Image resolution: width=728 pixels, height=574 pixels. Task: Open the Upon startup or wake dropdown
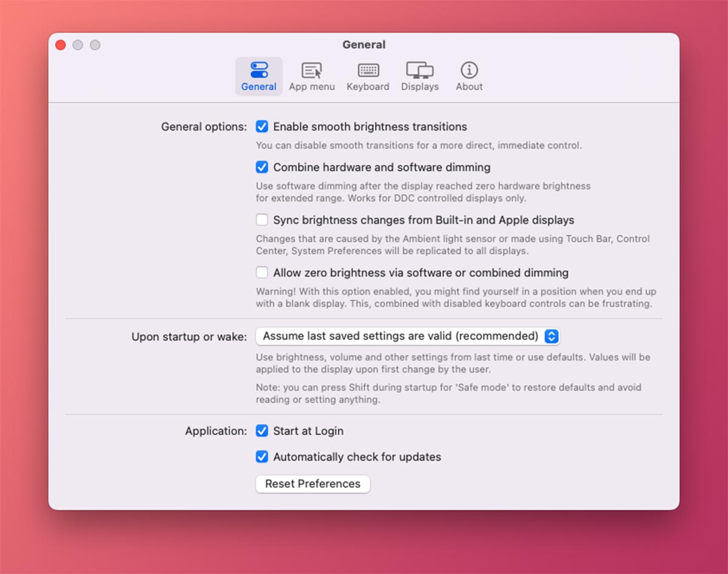[x=408, y=336]
